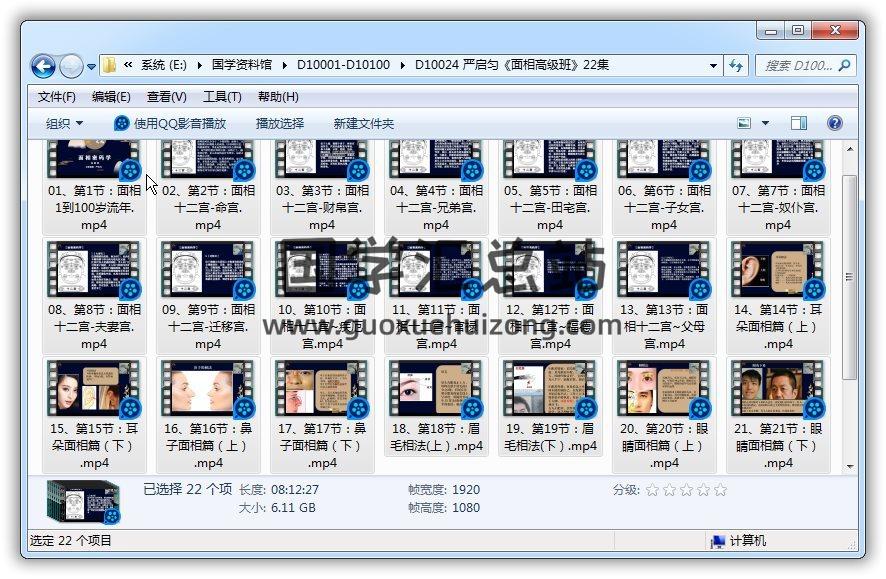
Task: Click the Back navigation arrow button
Action: [x=43, y=67]
